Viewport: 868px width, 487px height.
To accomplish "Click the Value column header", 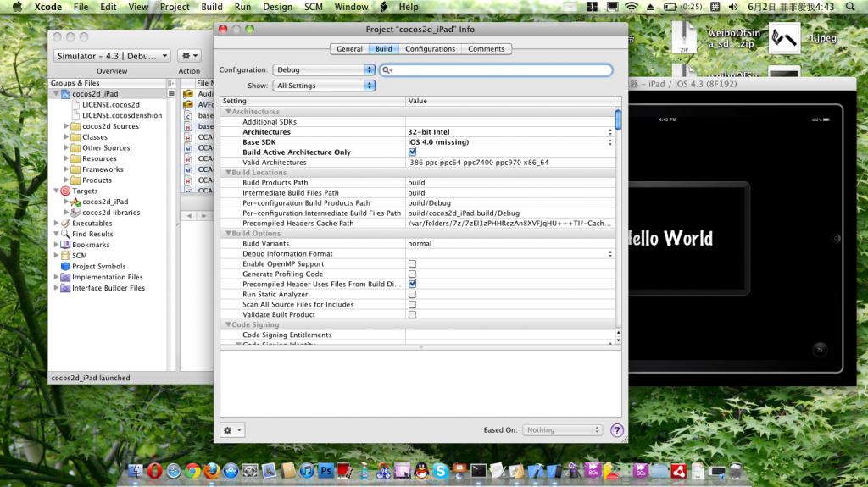I will [x=510, y=101].
